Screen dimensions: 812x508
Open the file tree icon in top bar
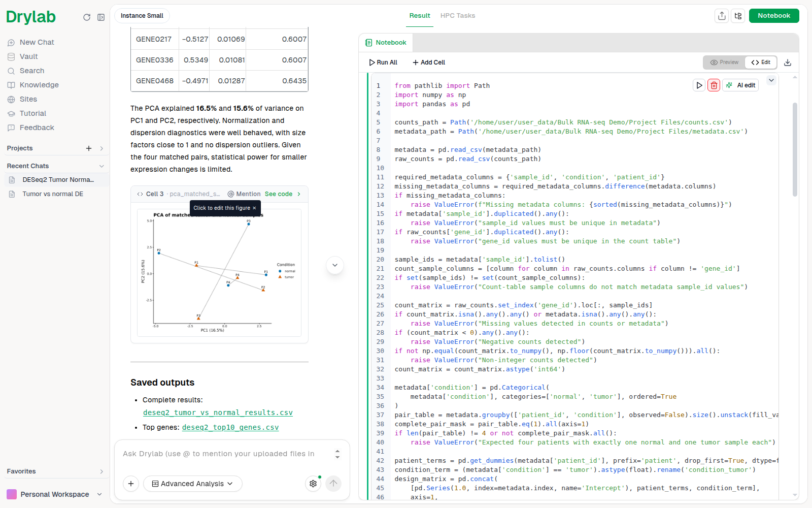pos(738,16)
